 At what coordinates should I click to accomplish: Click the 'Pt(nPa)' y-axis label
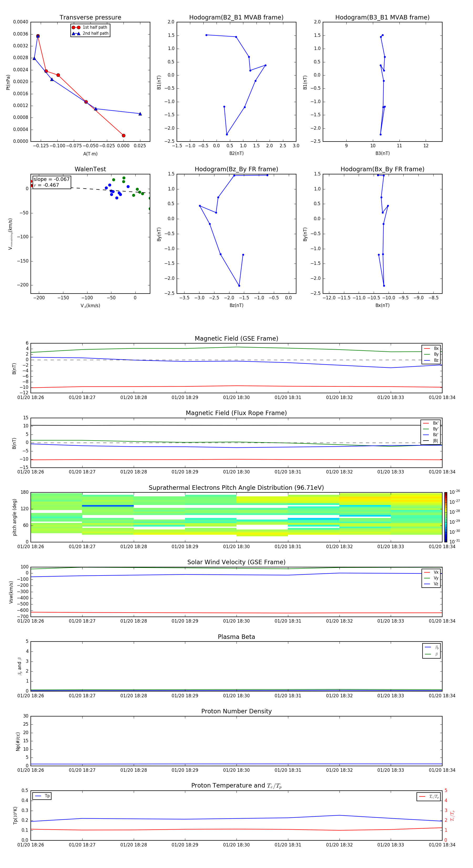pos(8,82)
